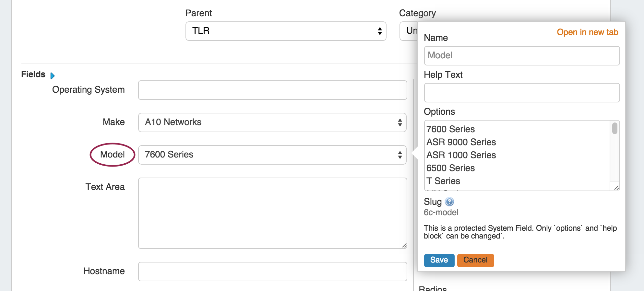This screenshot has width=644, height=291.
Task: Click the Slug help question-mark icon
Action: 449,202
